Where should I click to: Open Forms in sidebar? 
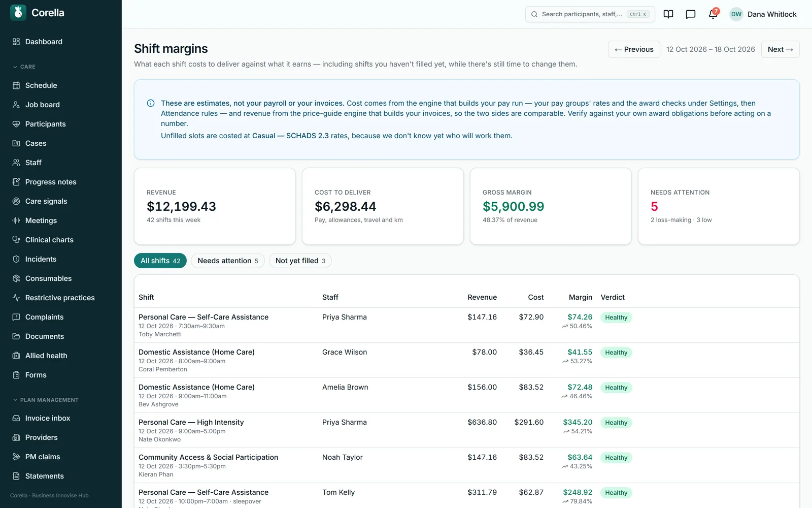(61, 375)
